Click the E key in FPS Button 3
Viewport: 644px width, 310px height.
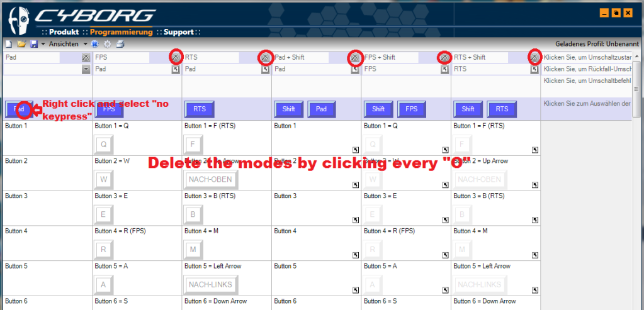[104, 214]
